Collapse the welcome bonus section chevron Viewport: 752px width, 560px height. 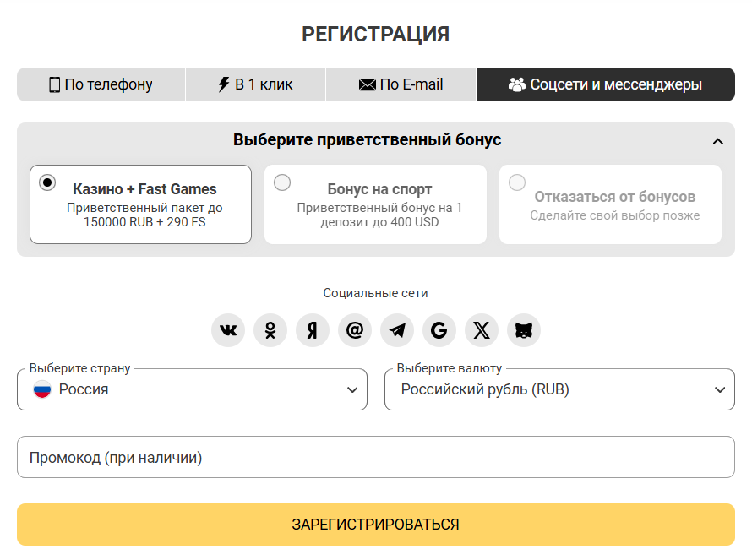click(x=717, y=141)
